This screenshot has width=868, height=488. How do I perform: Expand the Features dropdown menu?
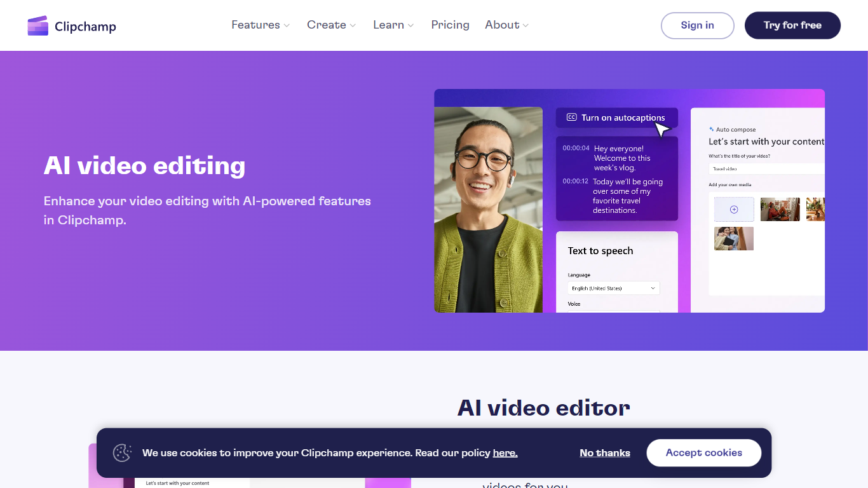tap(261, 25)
